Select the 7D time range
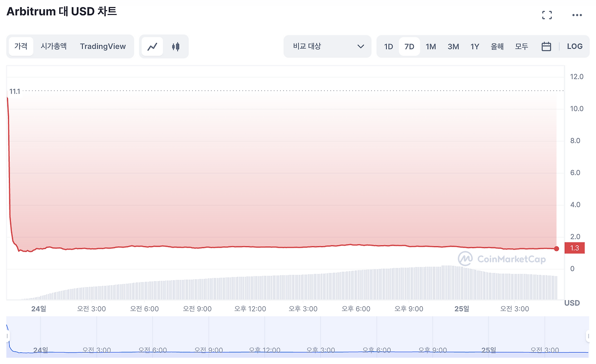The image size is (596, 364). click(x=409, y=47)
